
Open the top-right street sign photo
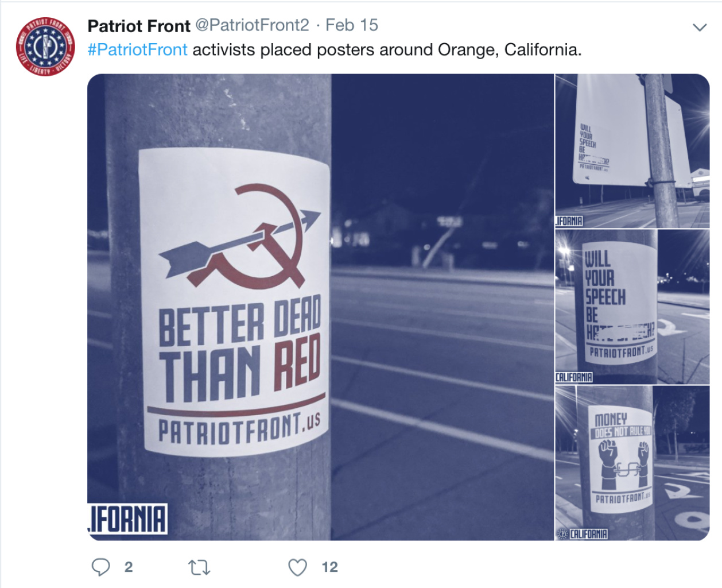click(632, 150)
